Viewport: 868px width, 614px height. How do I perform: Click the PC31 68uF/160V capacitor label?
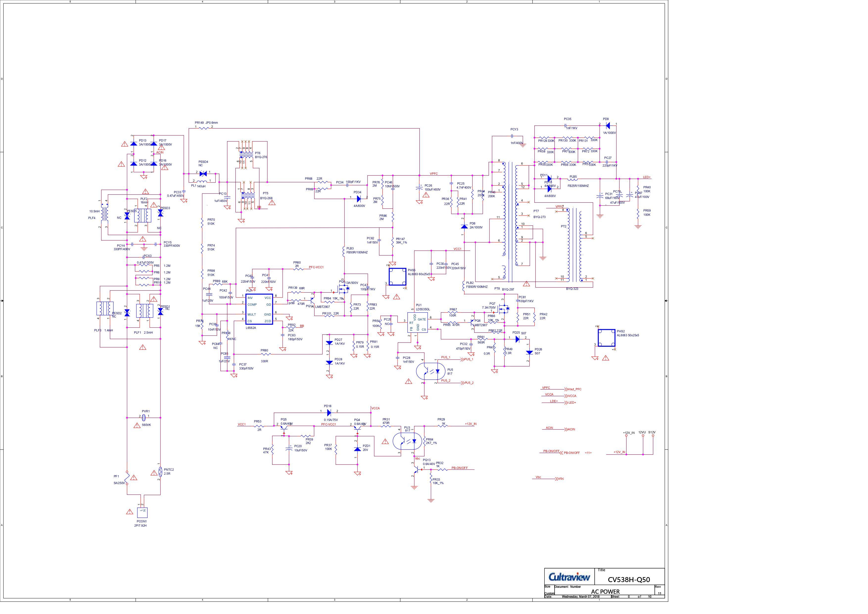pos(612,196)
